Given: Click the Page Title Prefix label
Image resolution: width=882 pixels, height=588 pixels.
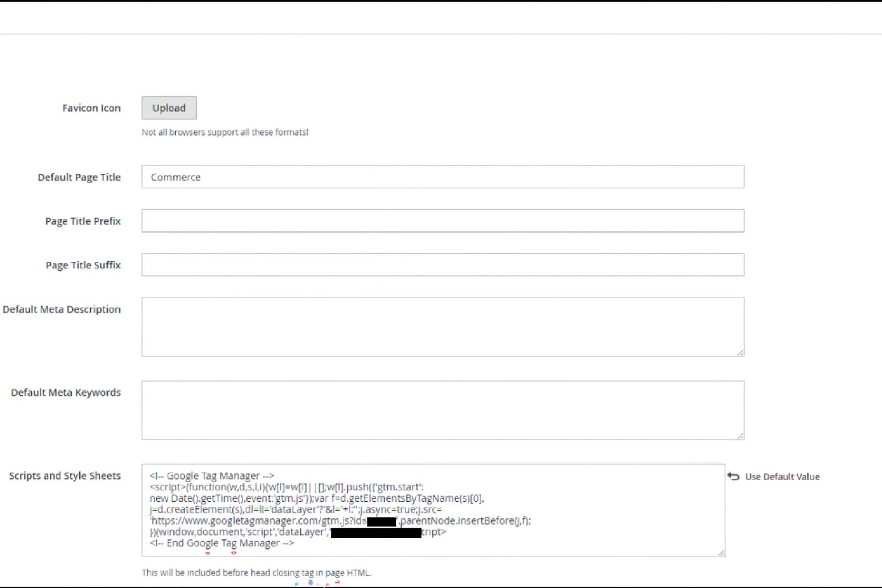Looking at the screenshot, I should click(x=83, y=221).
